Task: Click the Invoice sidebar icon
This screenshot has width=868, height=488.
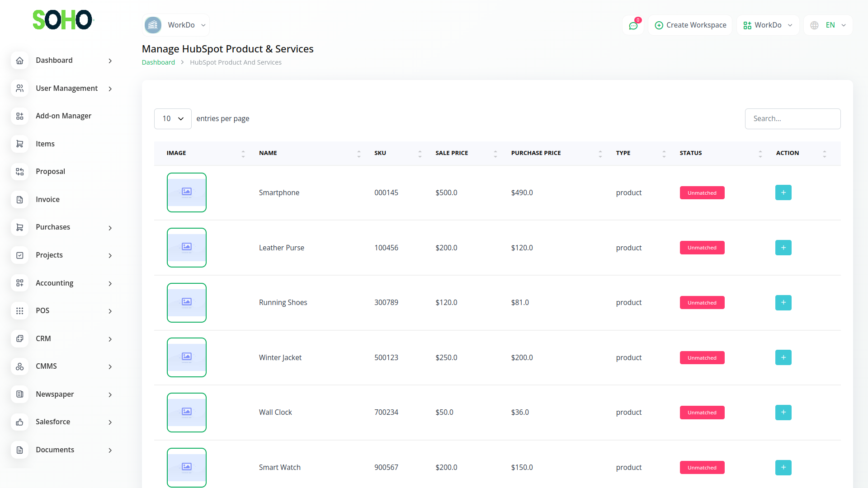Action: coord(19,200)
